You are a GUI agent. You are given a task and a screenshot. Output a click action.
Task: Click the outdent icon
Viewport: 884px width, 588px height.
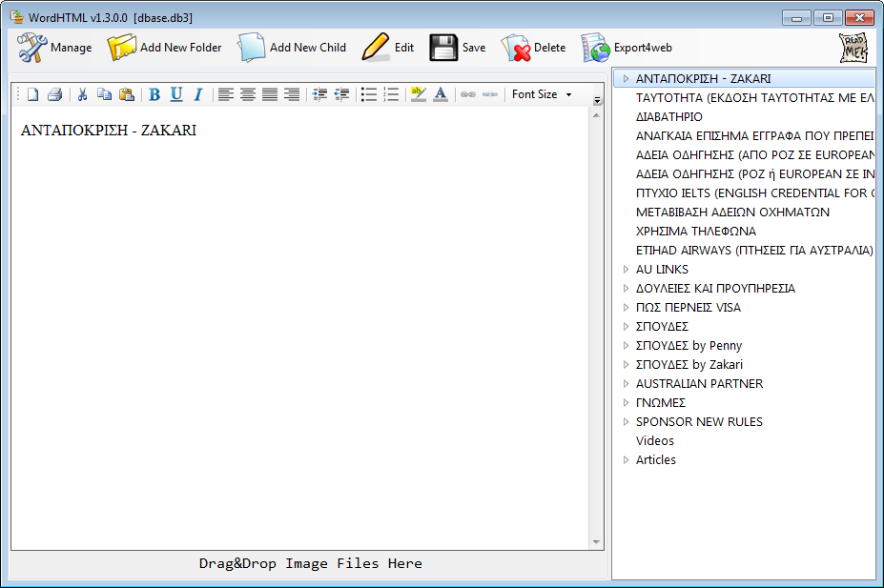point(341,94)
